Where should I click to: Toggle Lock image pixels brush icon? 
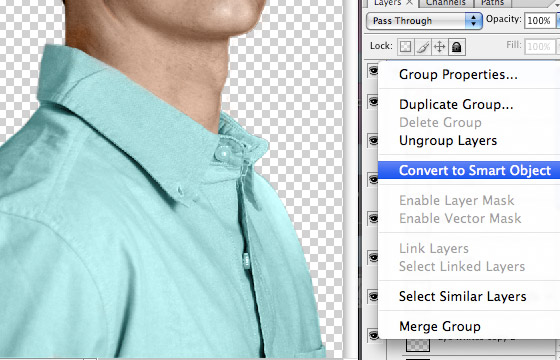click(x=423, y=47)
